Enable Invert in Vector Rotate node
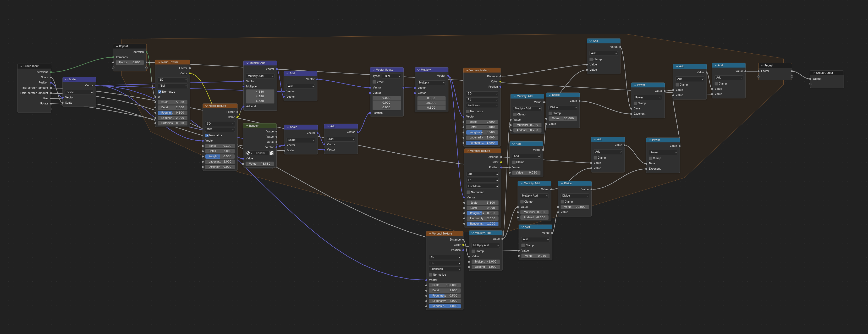 coord(374,82)
